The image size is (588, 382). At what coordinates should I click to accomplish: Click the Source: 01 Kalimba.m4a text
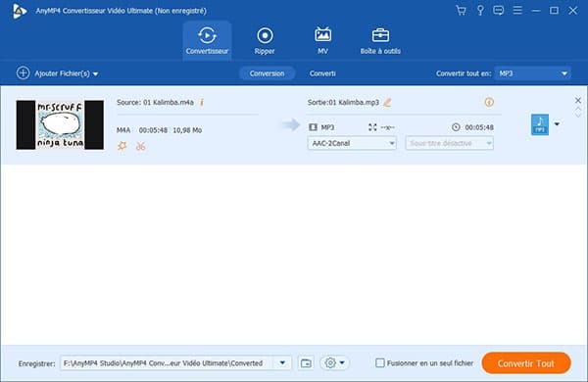(x=155, y=102)
